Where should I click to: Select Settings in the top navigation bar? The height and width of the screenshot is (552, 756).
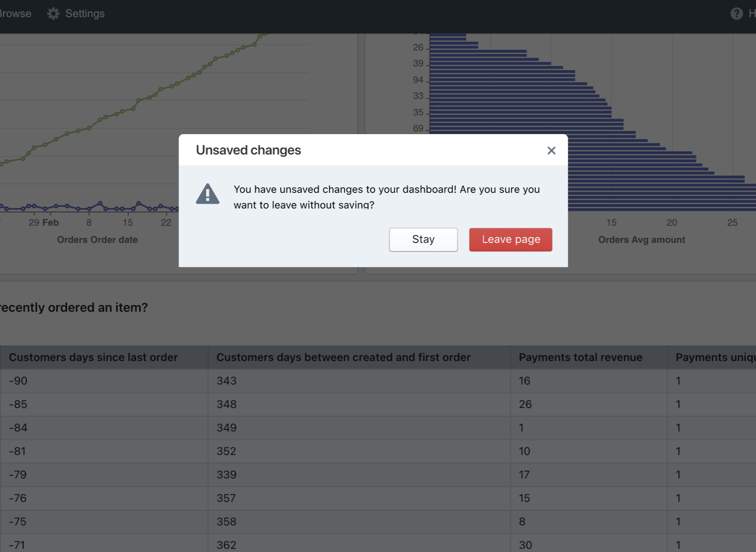coord(85,13)
